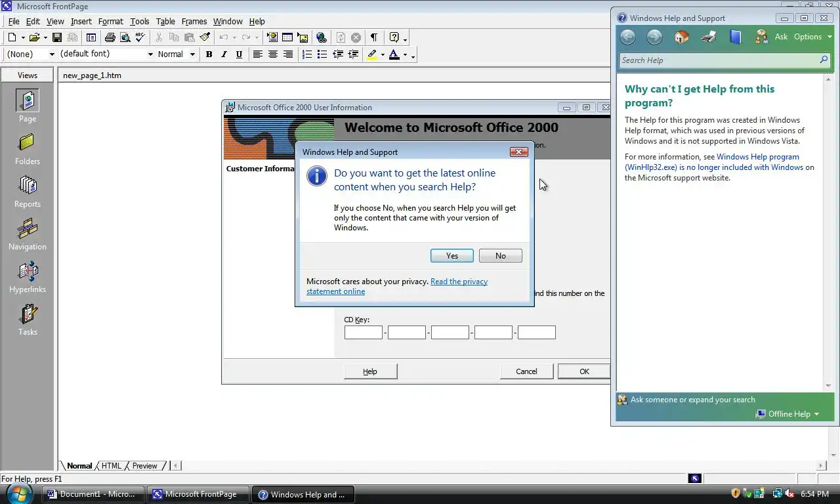Click the Insert Component icon
Image resolution: width=840 pixels, height=504 pixels.
click(272, 37)
